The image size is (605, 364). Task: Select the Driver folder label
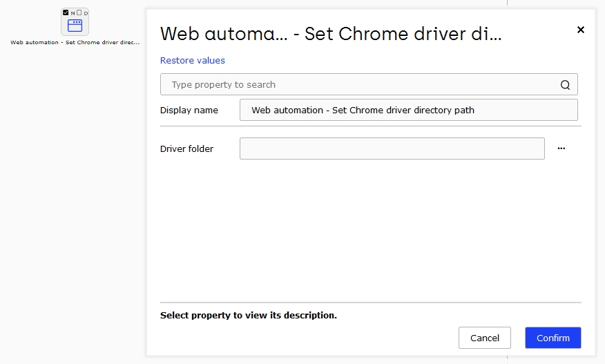click(x=186, y=149)
